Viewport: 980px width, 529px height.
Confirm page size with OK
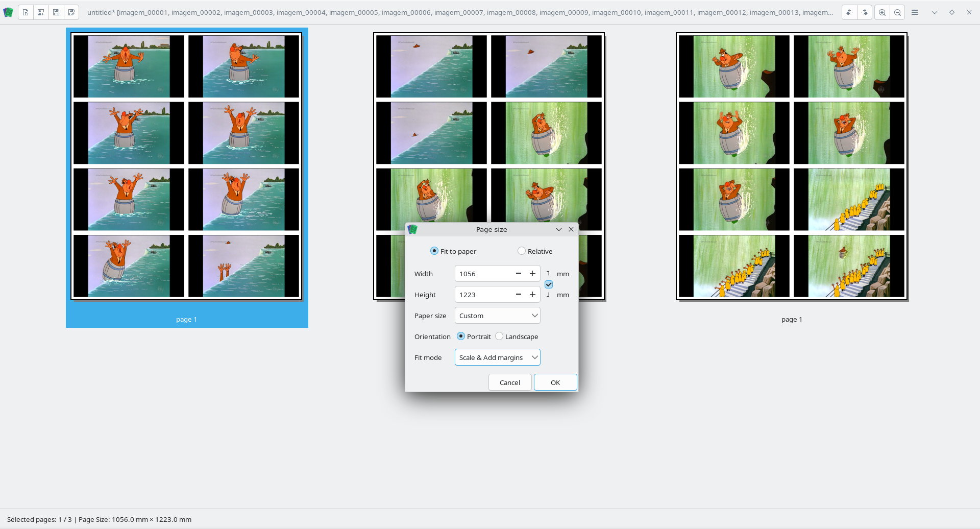(x=555, y=382)
